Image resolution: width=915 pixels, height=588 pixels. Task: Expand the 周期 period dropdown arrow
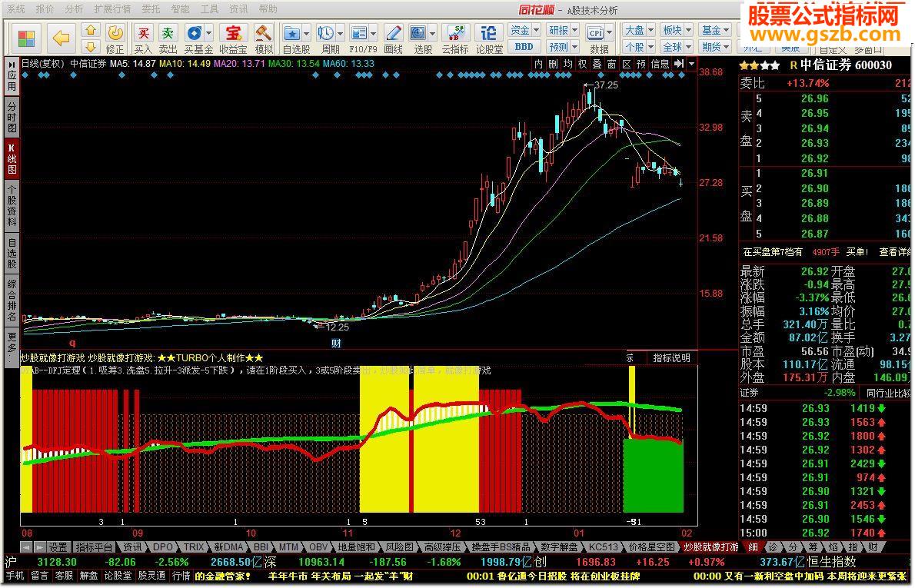click(340, 32)
